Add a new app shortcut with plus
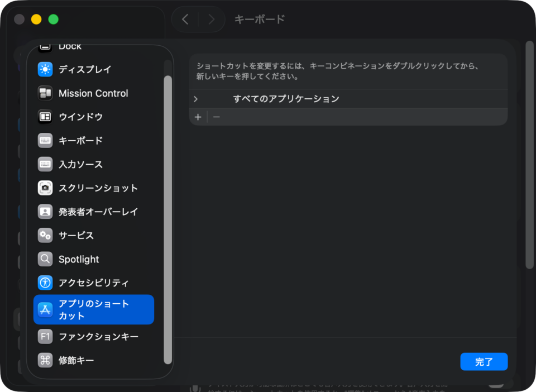The height and width of the screenshot is (392, 536). (198, 117)
